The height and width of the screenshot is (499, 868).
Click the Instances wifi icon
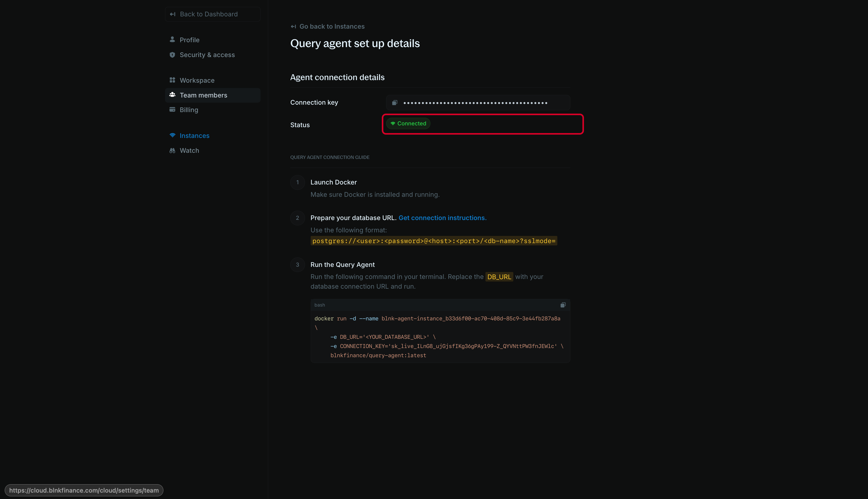coord(172,135)
